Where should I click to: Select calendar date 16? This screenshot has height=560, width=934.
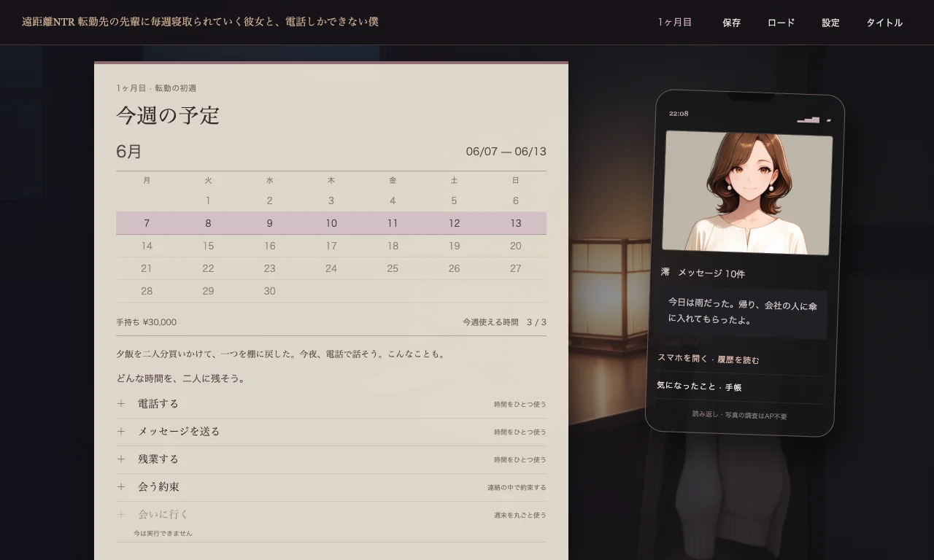[270, 246]
